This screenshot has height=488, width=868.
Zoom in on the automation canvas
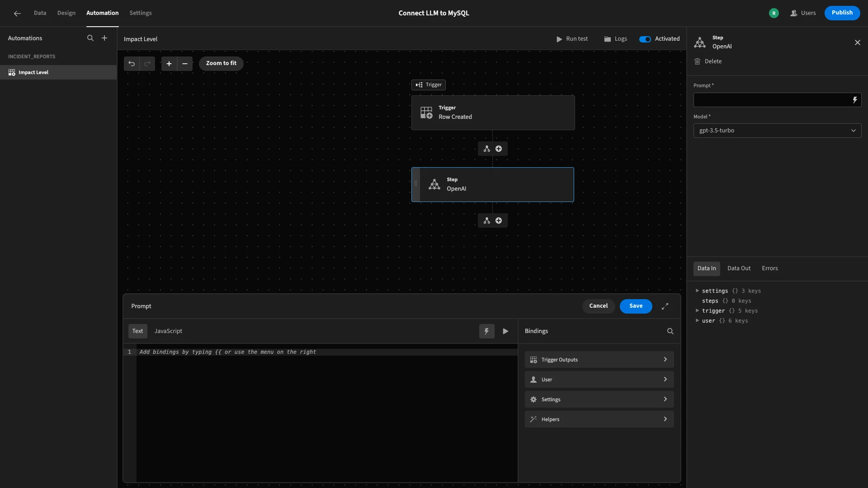tap(169, 64)
